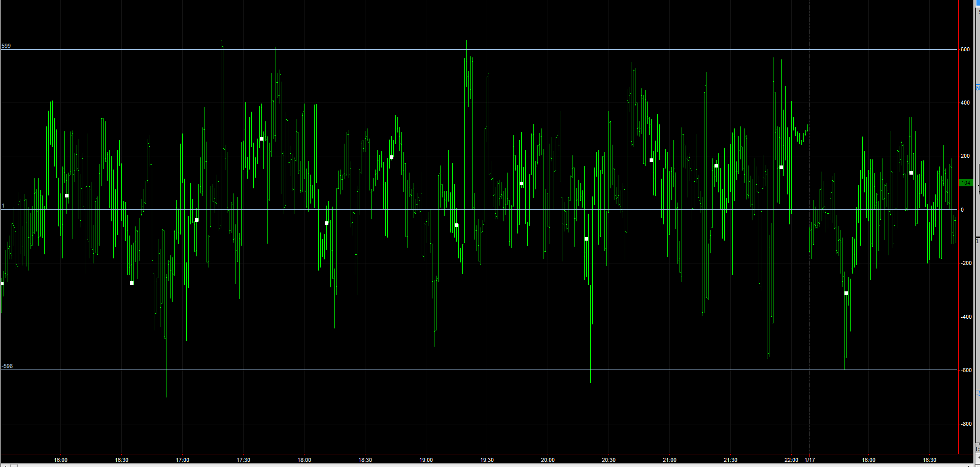The image size is (980, 467).
Task: Click the 21:00 time axis label
Action: (x=670, y=460)
